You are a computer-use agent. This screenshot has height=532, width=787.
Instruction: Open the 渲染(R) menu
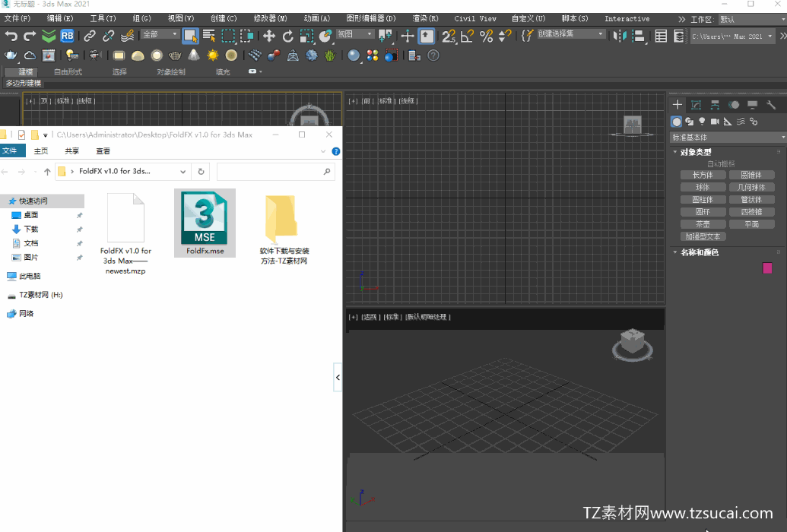424,18
